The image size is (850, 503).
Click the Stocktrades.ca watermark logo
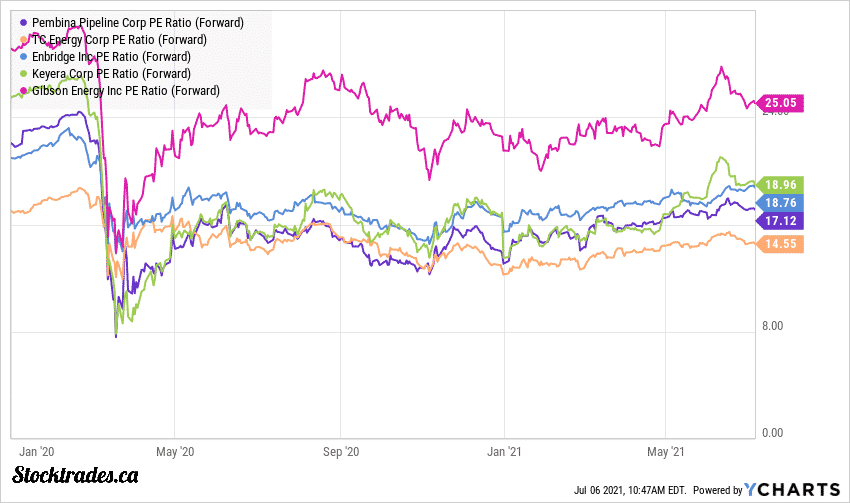coord(75,475)
